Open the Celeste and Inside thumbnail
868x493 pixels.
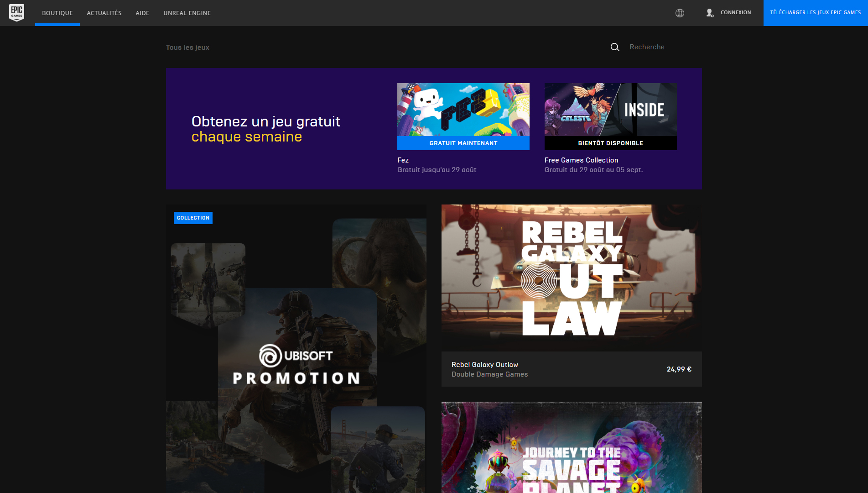(610, 110)
